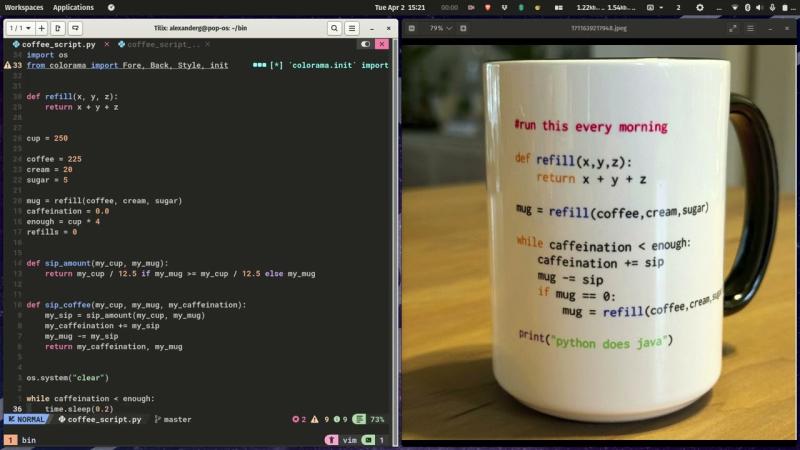The height and width of the screenshot is (450, 800).
Task: Open the Applications menu
Action: (73, 8)
